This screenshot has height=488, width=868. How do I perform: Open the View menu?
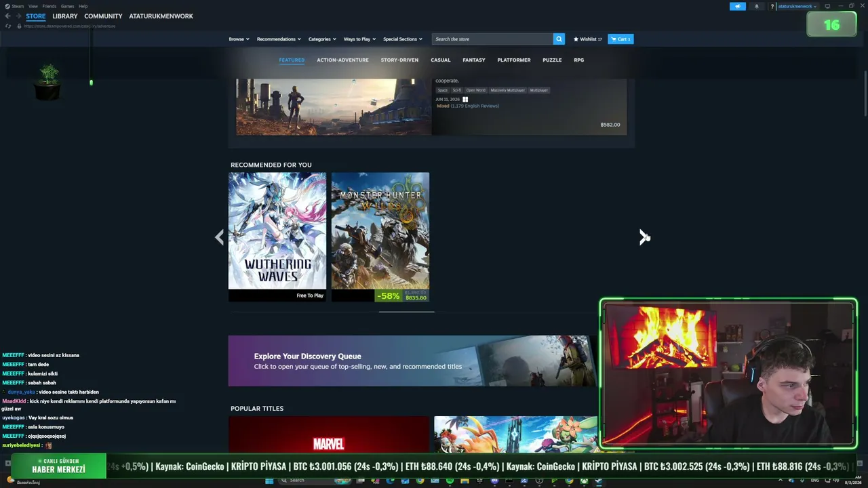pyautogui.click(x=33, y=6)
